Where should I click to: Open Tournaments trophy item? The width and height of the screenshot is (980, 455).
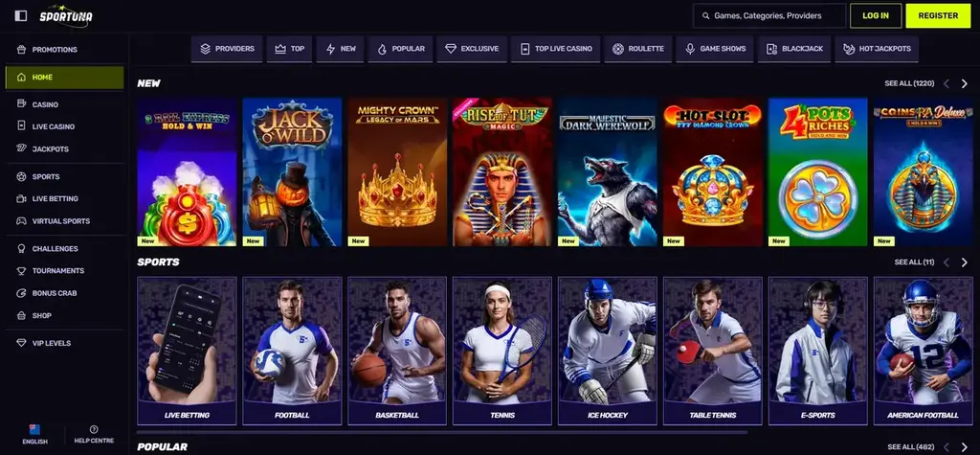(x=64, y=270)
